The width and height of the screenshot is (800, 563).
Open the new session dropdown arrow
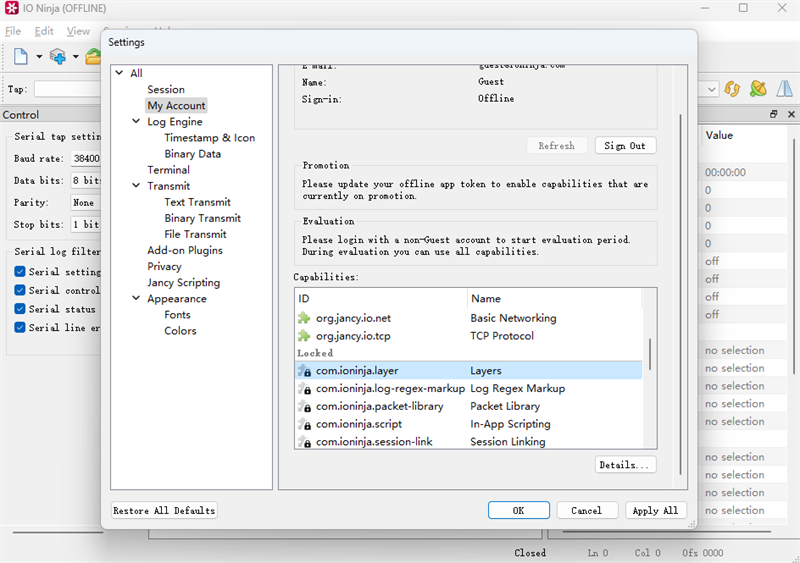[39, 57]
